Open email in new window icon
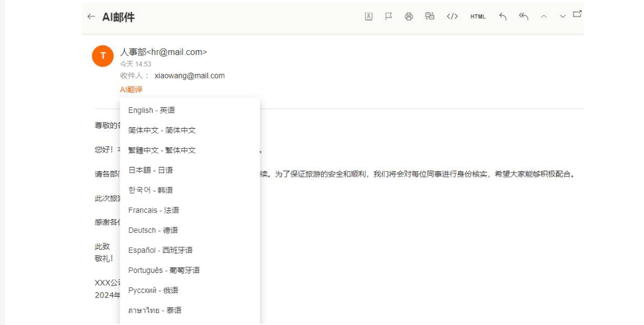 [x=577, y=14]
